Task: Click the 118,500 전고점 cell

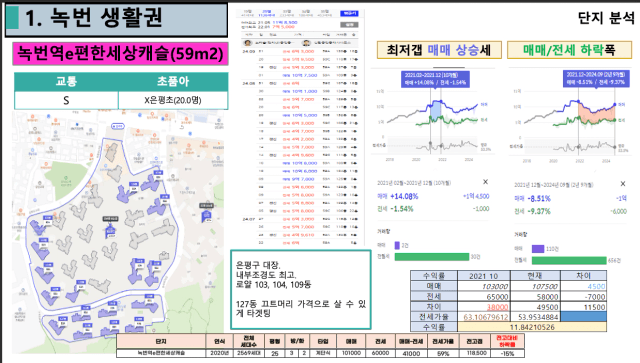Action: (474, 353)
